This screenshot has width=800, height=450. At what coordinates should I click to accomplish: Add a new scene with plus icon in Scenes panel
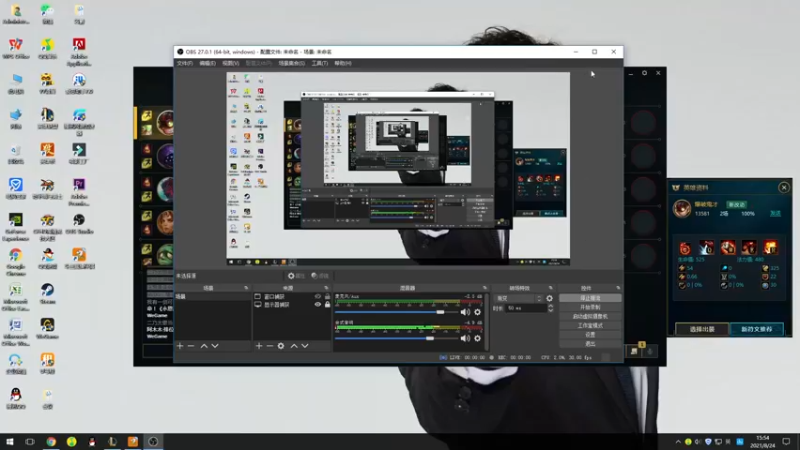pyautogui.click(x=180, y=346)
